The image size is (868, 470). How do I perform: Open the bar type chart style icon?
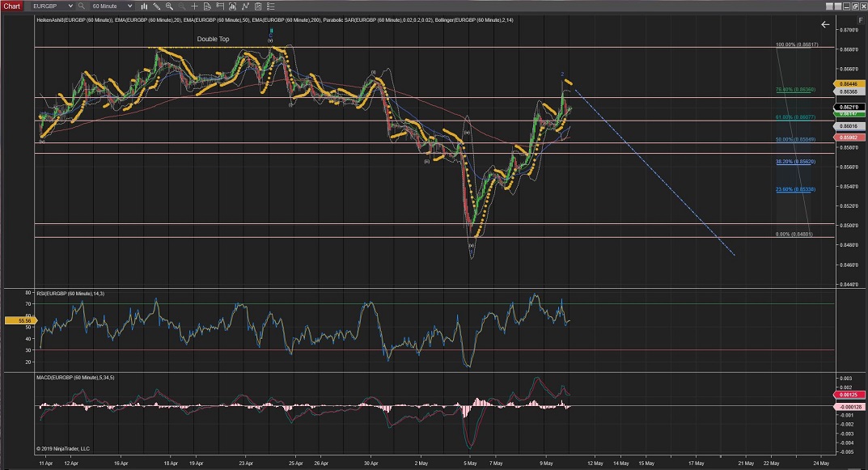pyautogui.click(x=143, y=6)
